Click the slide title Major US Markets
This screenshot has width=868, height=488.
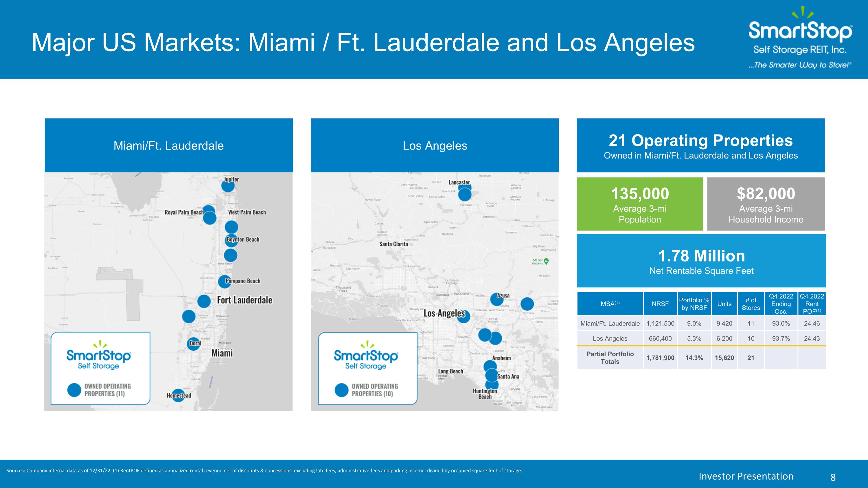[363, 43]
